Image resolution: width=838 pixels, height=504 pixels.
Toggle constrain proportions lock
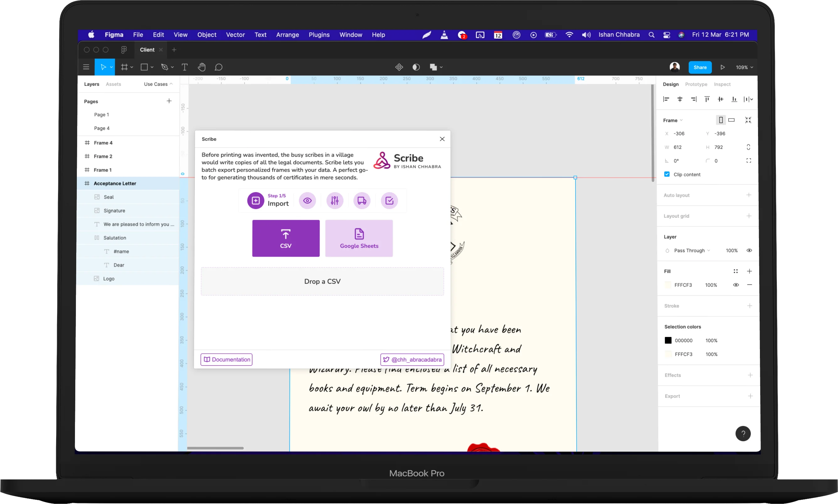tap(748, 147)
